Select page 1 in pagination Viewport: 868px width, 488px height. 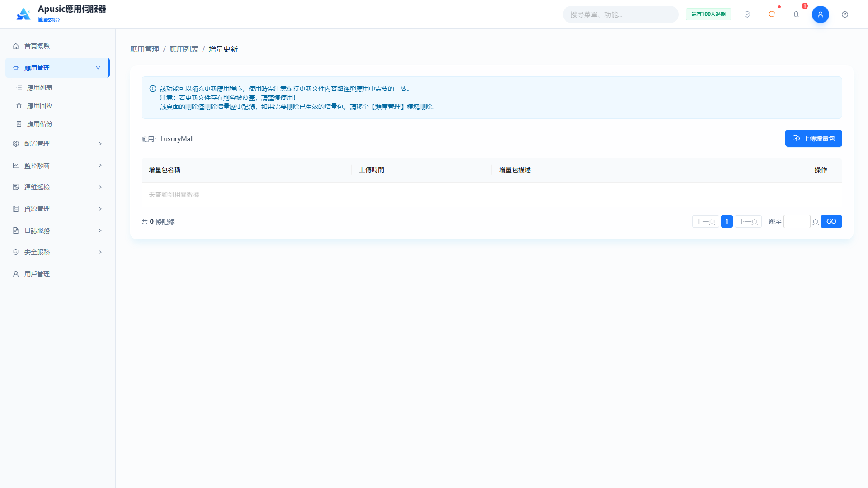726,221
